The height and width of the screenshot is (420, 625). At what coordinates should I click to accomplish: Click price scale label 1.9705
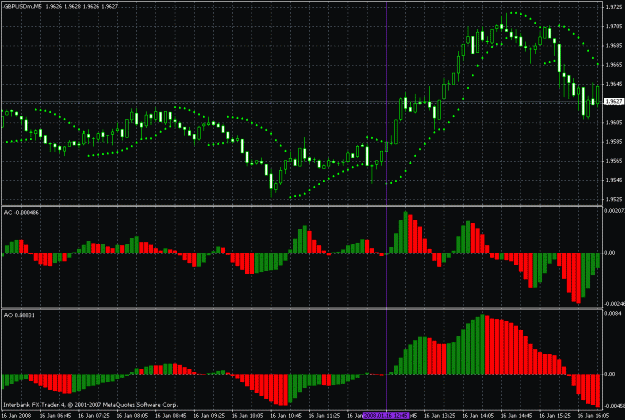(614, 27)
